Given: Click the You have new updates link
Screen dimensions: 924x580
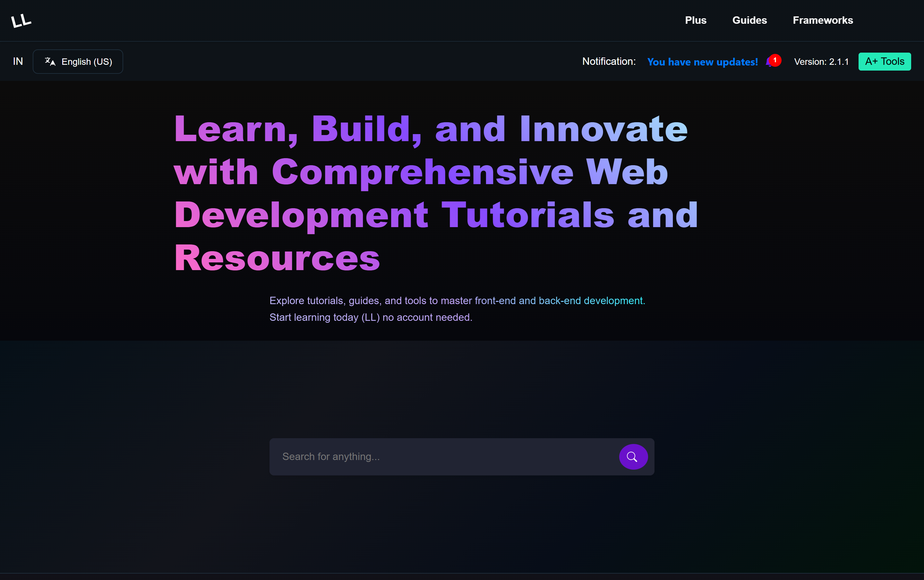Looking at the screenshot, I should tap(702, 62).
